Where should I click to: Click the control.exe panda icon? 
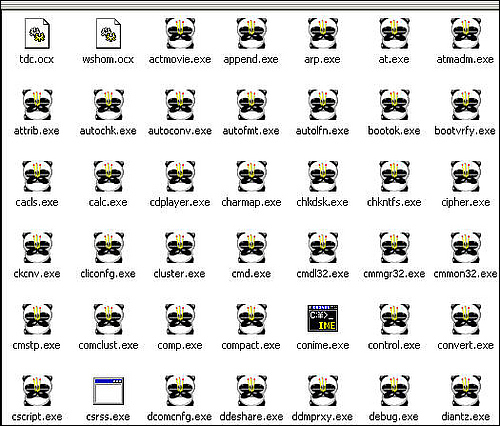394,319
